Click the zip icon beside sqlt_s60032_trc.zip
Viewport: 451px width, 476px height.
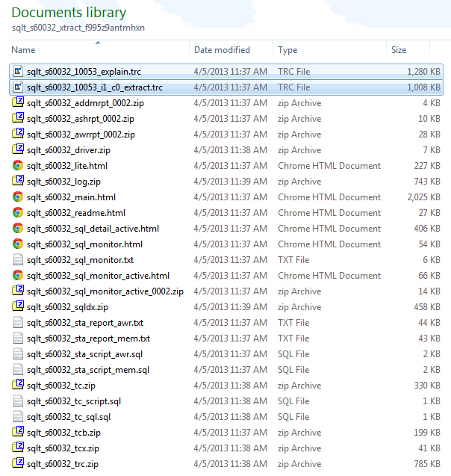(18, 464)
